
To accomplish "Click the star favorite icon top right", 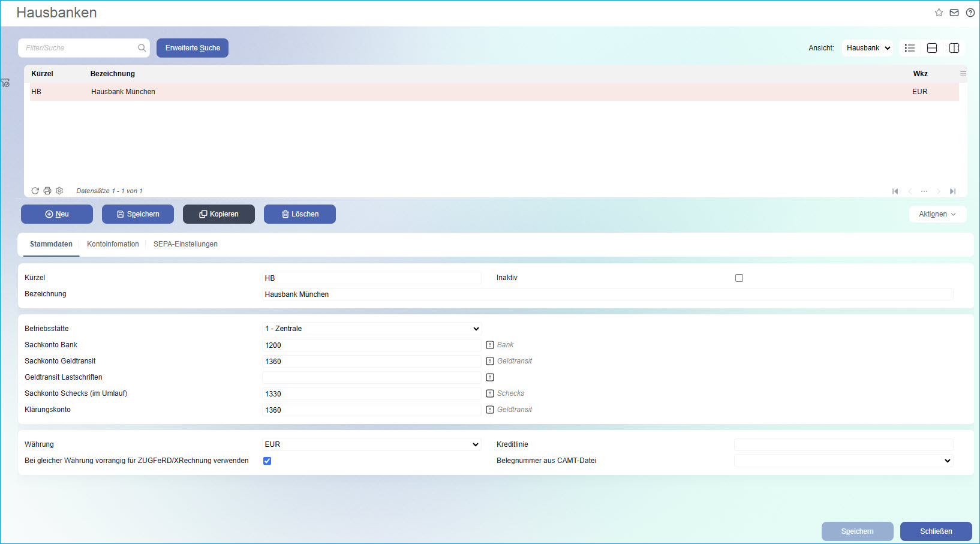I will tap(939, 12).
